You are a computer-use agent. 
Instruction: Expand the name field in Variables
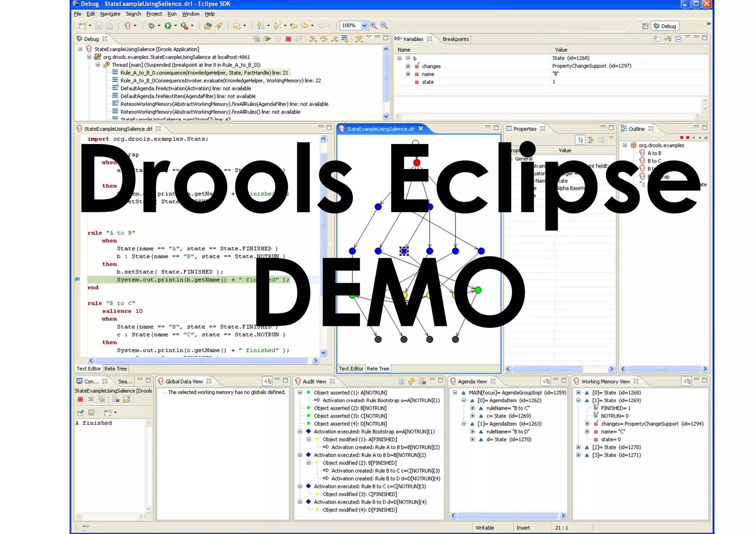click(x=408, y=74)
